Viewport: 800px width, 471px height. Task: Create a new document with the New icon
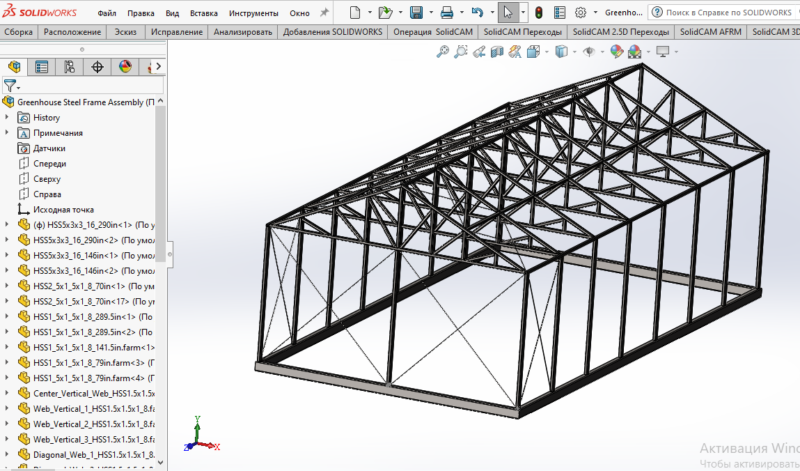click(355, 12)
